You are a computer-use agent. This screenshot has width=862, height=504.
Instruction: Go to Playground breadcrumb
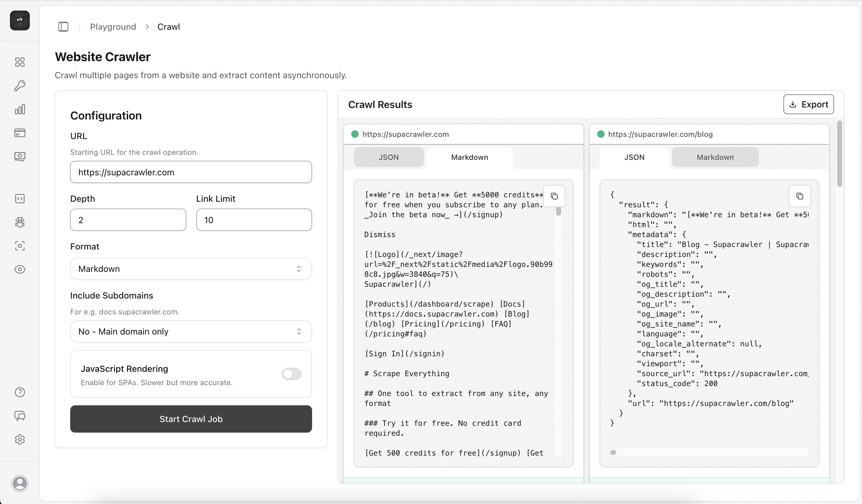point(113,27)
